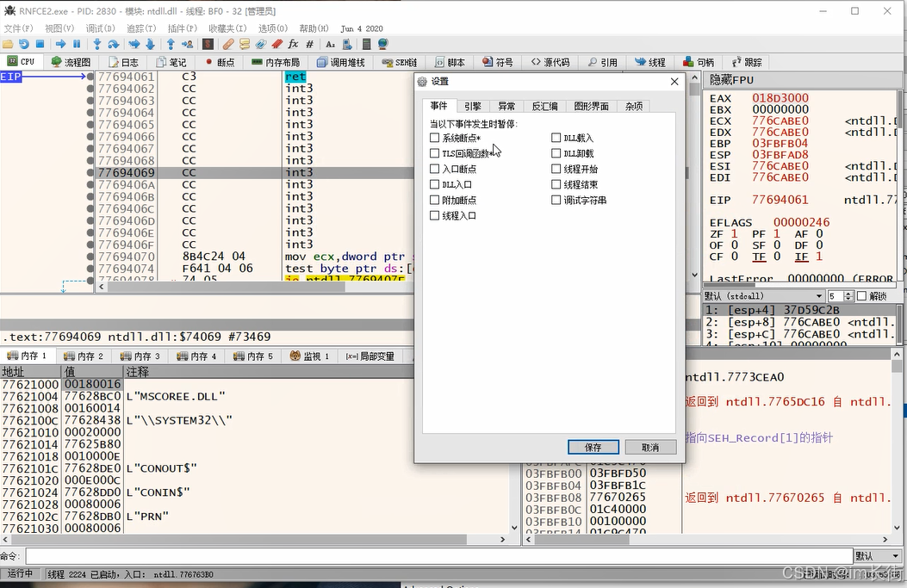Open the Calculator toolbar icon

click(x=366, y=44)
